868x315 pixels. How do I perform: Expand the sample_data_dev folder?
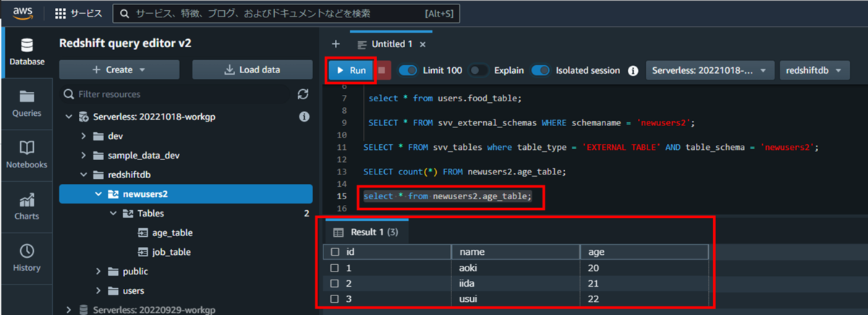(83, 156)
